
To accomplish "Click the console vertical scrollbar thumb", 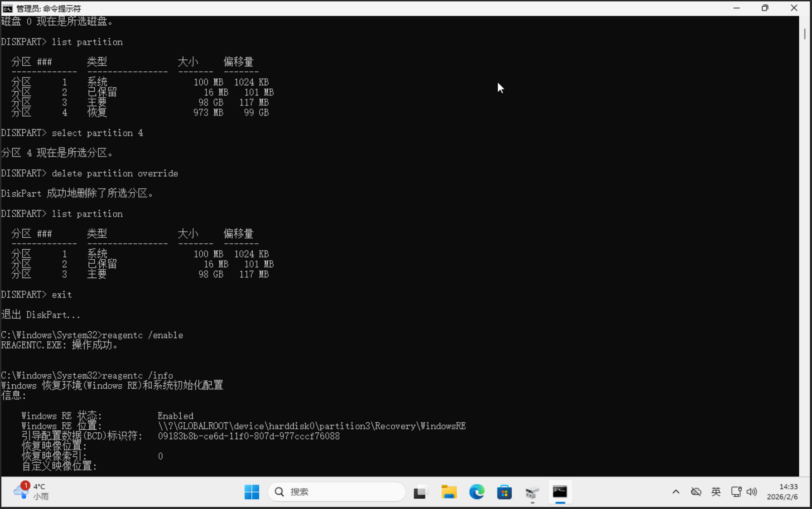I will [805, 34].
